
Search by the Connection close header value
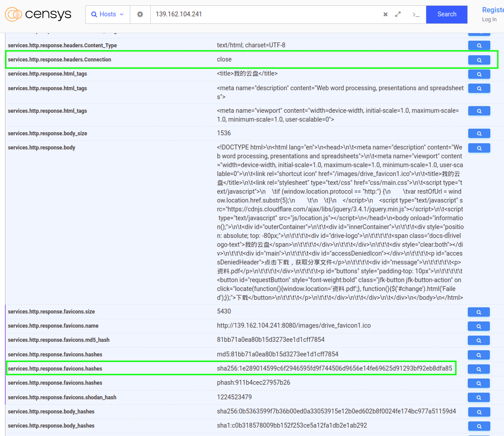479,60
